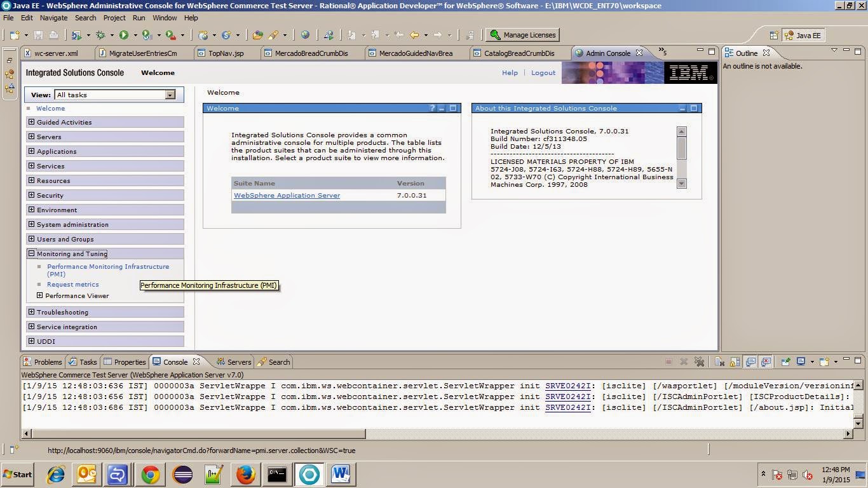Open Command Prompt from taskbar
The image size is (868, 488).
point(277,474)
